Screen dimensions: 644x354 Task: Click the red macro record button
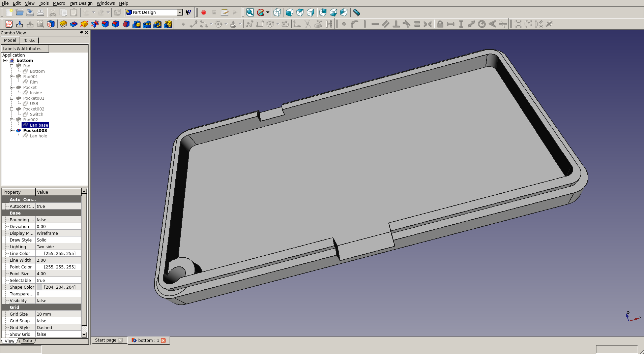[204, 12]
